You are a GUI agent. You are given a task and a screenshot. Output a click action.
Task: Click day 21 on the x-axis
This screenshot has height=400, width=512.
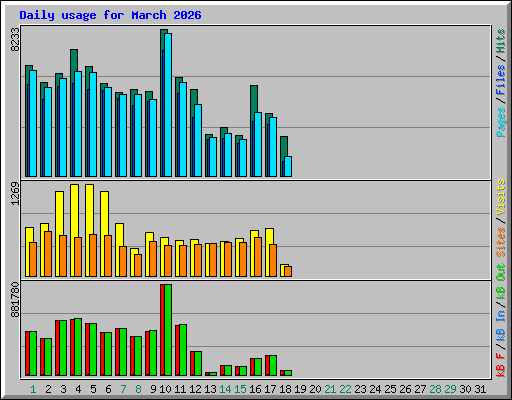[x=330, y=389]
